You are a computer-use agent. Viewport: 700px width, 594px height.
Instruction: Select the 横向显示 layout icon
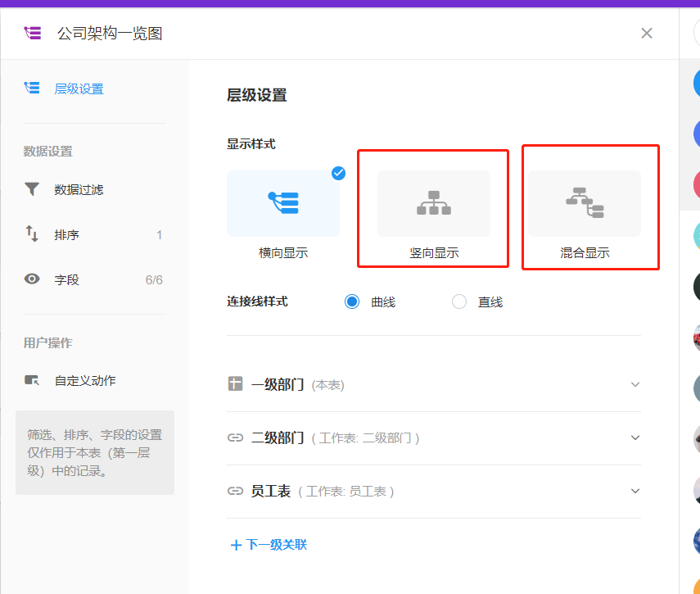(283, 203)
